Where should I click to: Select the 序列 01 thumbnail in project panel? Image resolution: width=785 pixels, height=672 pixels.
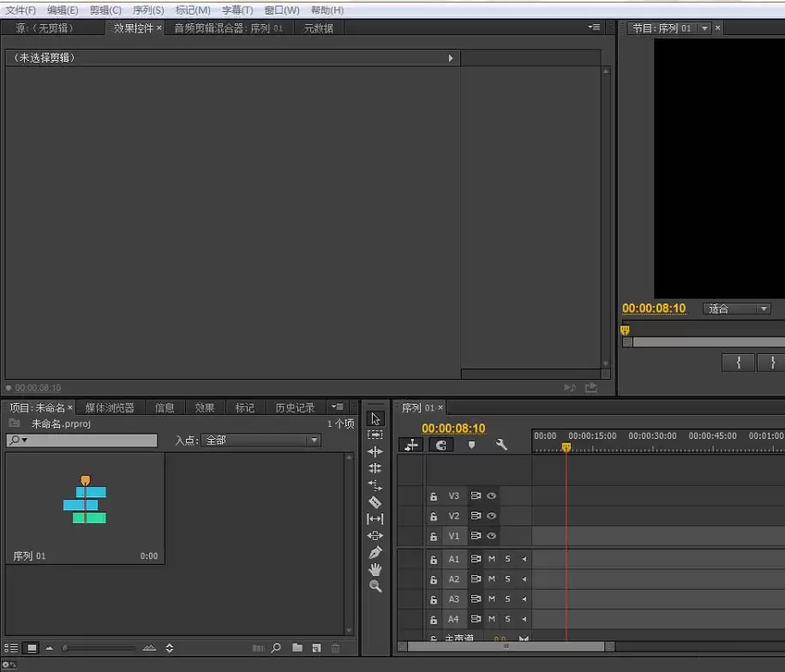pos(85,501)
